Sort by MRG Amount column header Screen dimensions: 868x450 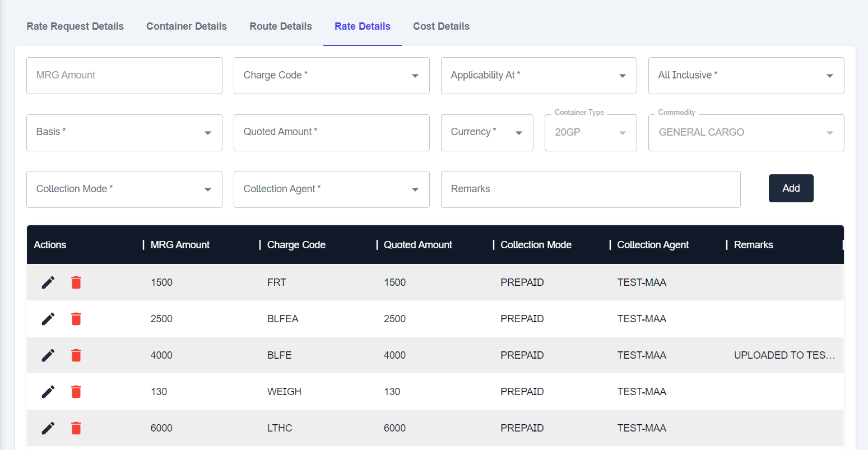tap(180, 245)
